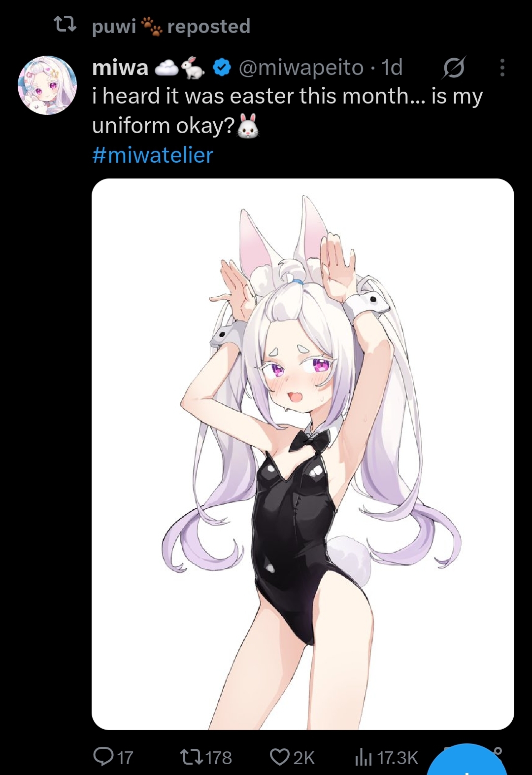Open miwa's round profile avatar

(x=47, y=85)
